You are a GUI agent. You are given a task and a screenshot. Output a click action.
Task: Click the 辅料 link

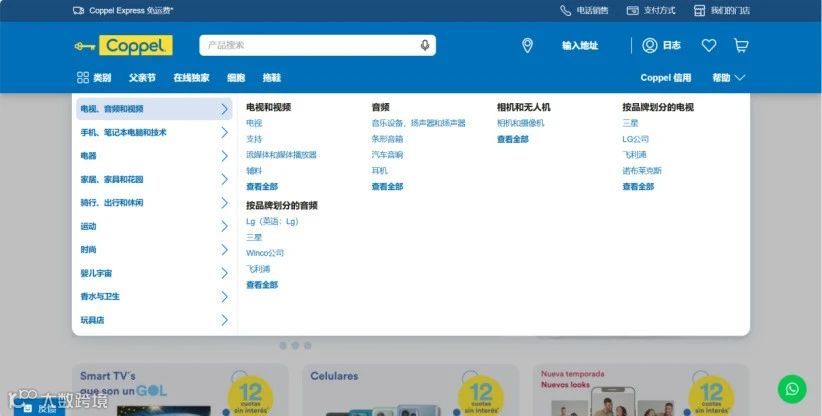click(x=254, y=171)
